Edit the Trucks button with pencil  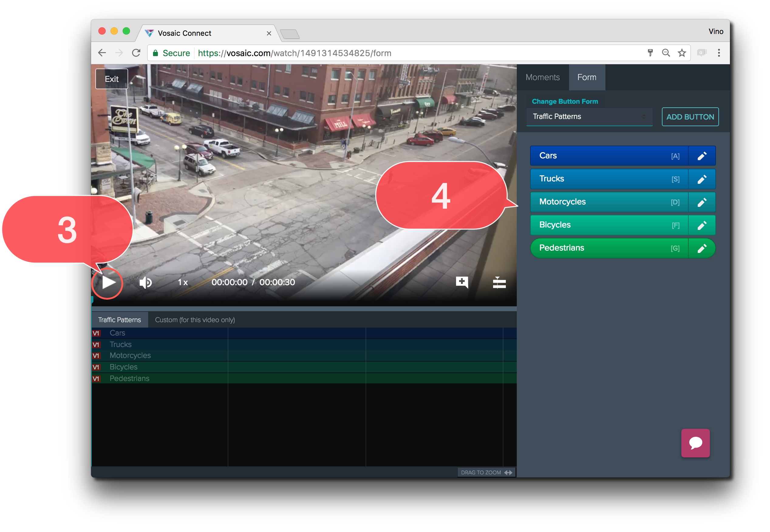702,179
